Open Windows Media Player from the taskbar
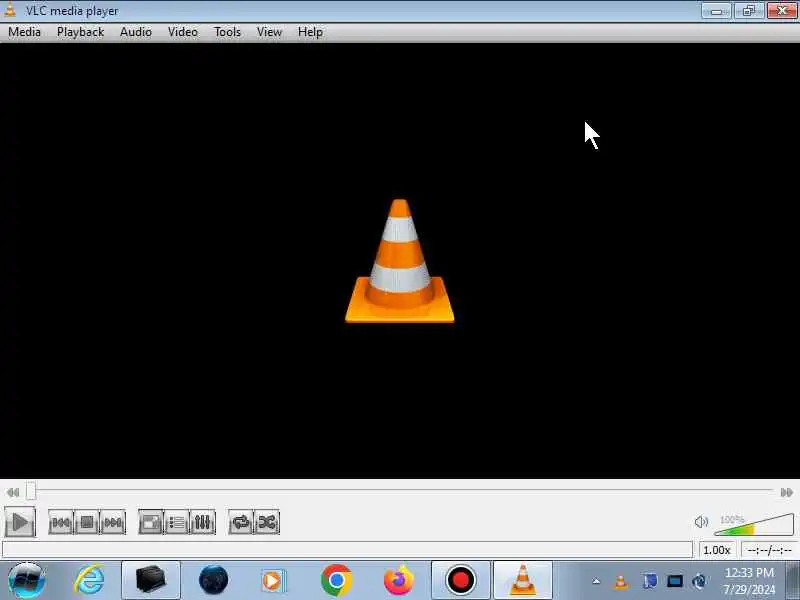The image size is (800, 600). [273, 580]
